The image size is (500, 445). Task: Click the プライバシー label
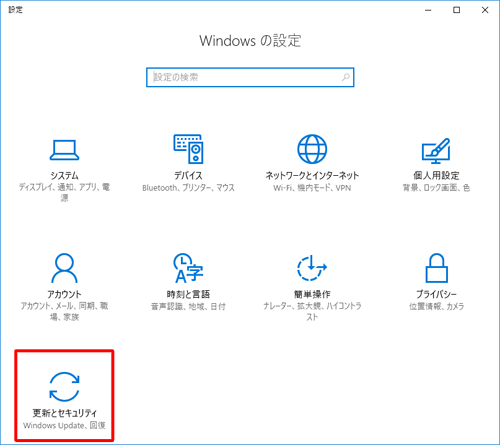[x=436, y=294]
